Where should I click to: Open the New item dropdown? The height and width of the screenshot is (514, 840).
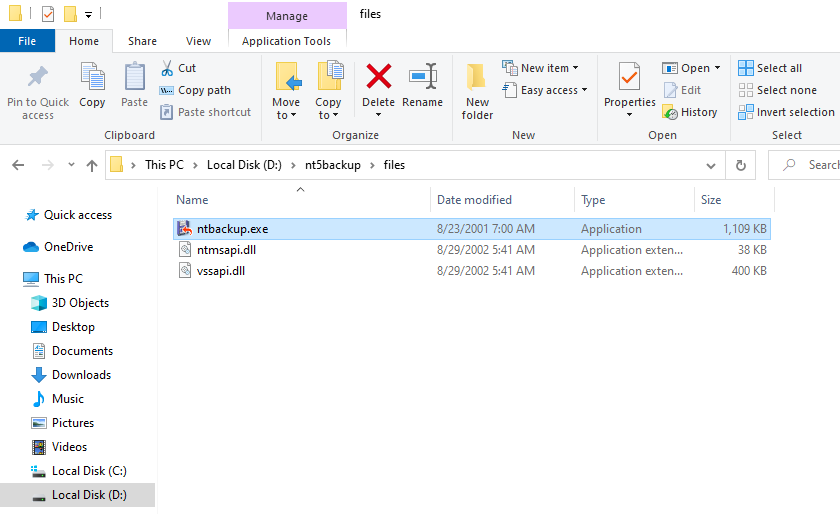541,68
